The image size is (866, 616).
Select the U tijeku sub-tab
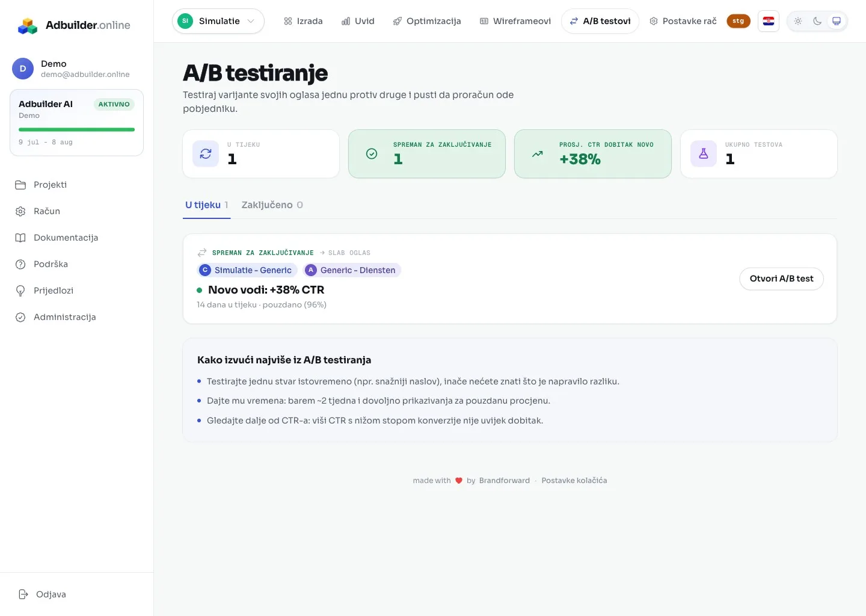point(207,205)
